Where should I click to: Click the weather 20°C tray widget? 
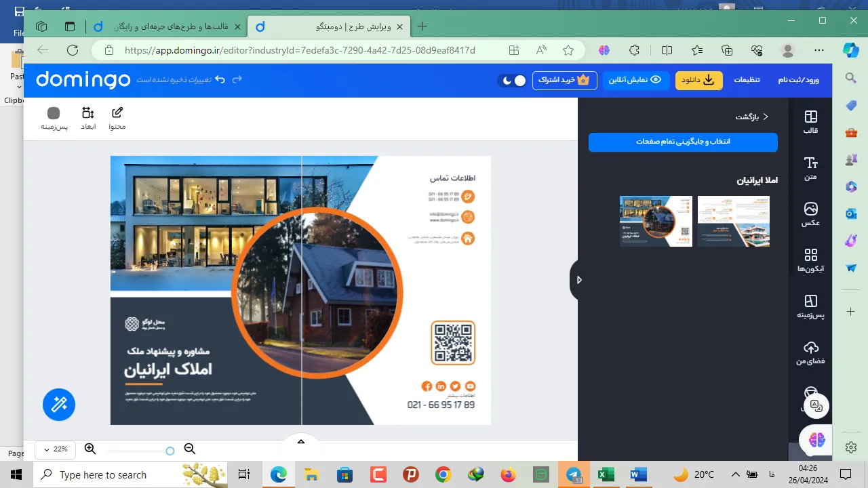(694, 474)
